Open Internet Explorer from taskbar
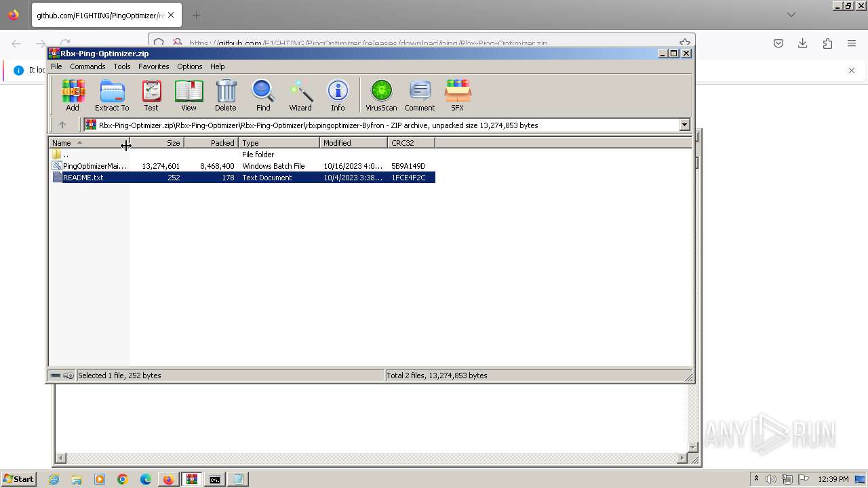This screenshot has width=868, height=488. (x=54, y=479)
